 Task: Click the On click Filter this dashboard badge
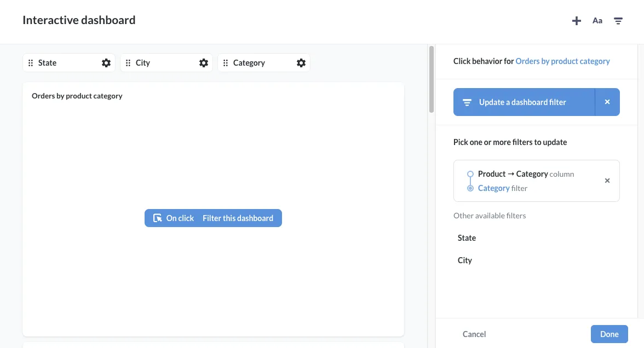click(213, 218)
